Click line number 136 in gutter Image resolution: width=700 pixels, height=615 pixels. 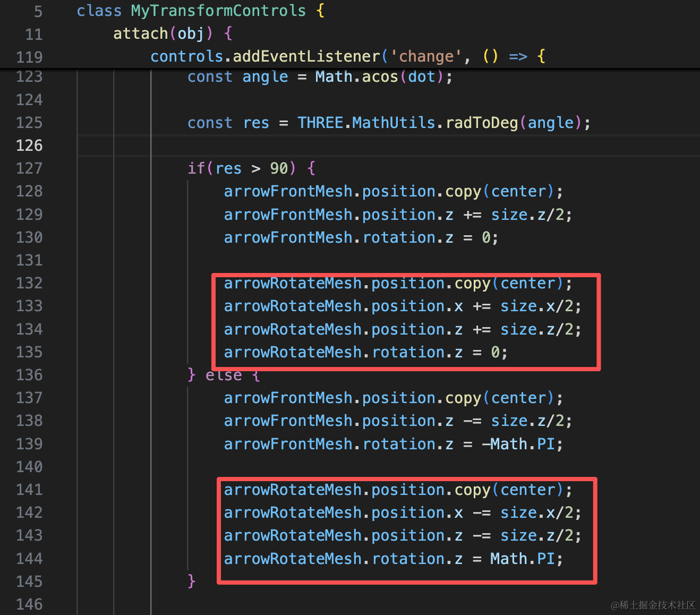(29, 375)
